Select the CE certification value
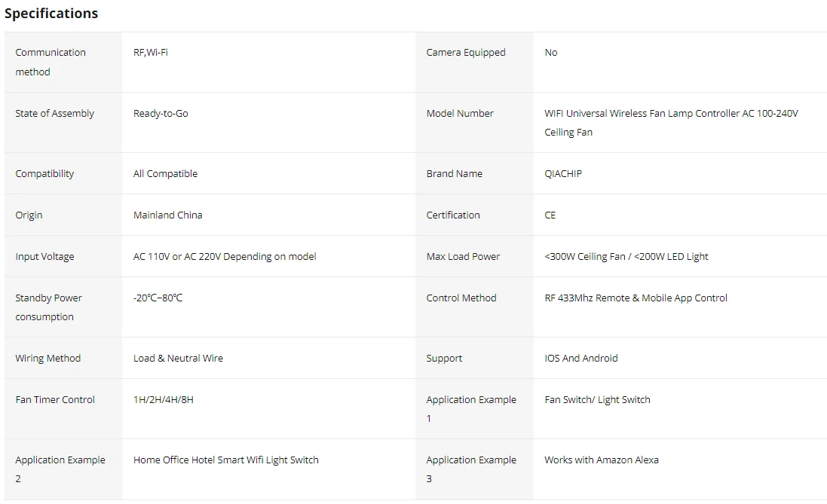 [x=550, y=215]
